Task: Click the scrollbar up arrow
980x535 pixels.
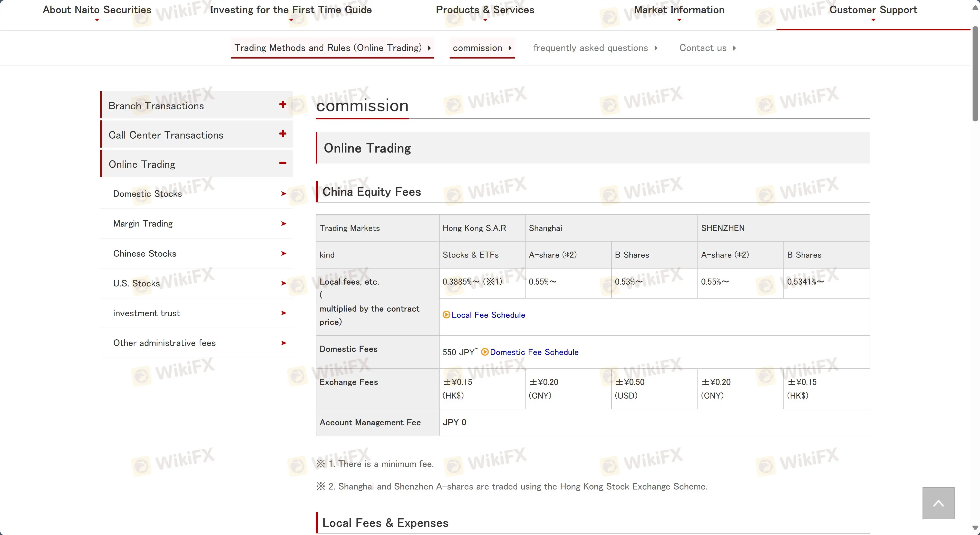Action: [975, 8]
